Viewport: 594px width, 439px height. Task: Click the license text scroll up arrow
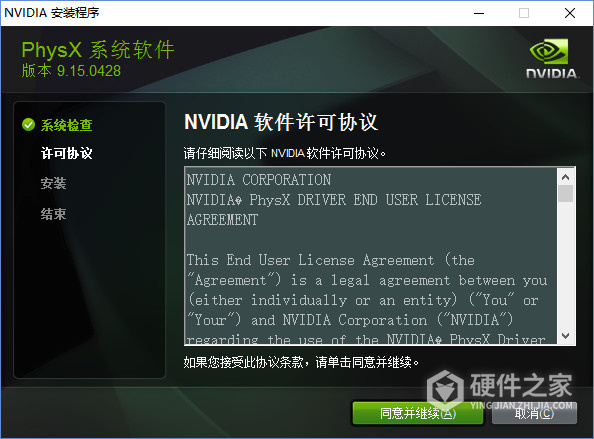pos(566,177)
